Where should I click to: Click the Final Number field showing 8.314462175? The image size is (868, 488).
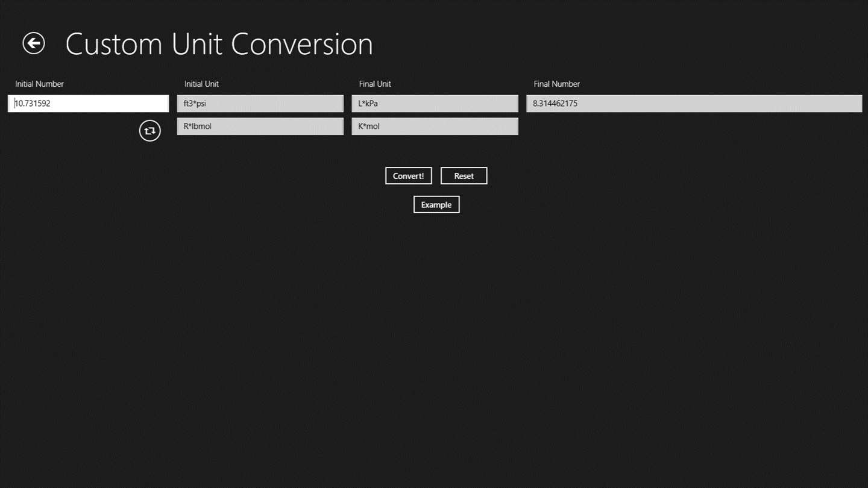(x=694, y=104)
